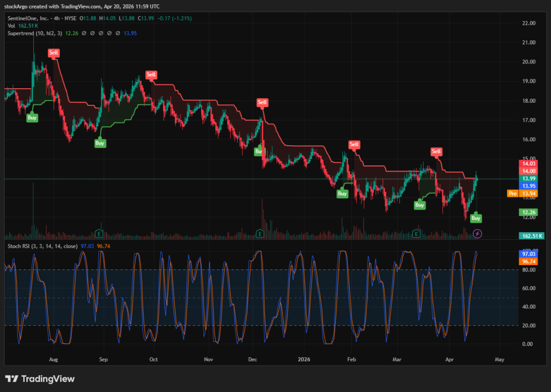
Task: Click the 13.99 current price label on the axis
Action: (528, 179)
